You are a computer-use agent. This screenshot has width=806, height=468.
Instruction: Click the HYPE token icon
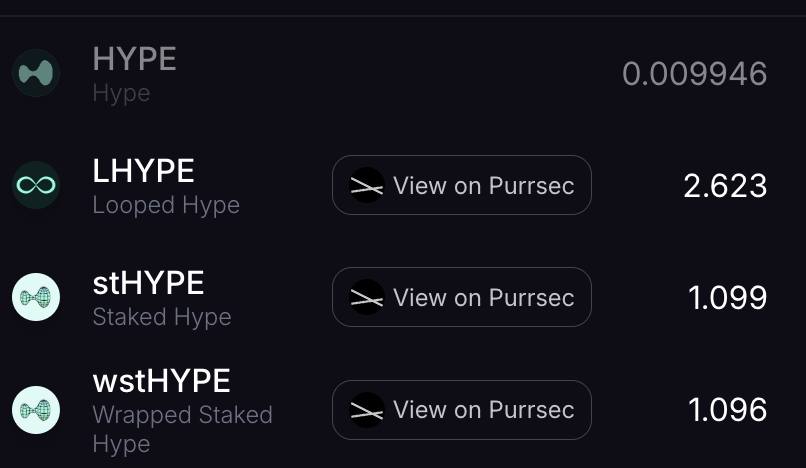click(x=36, y=73)
